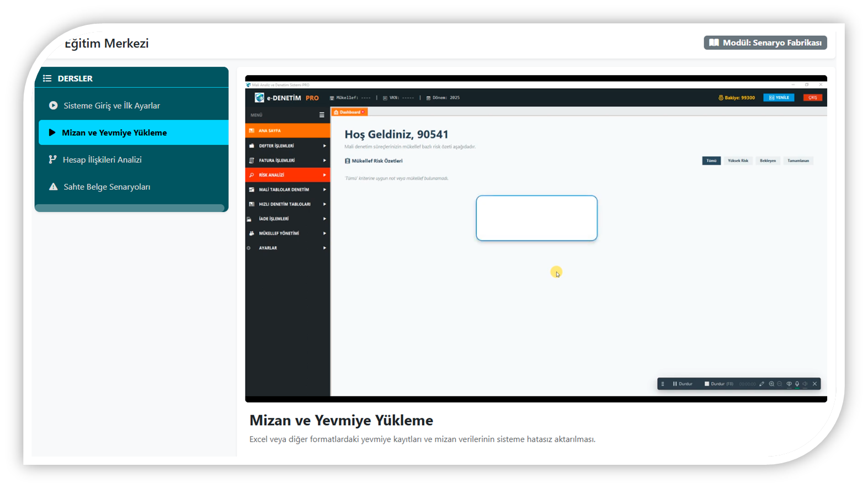
Task: Pause recording with the Durdur pause button
Action: [x=683, y=384]
